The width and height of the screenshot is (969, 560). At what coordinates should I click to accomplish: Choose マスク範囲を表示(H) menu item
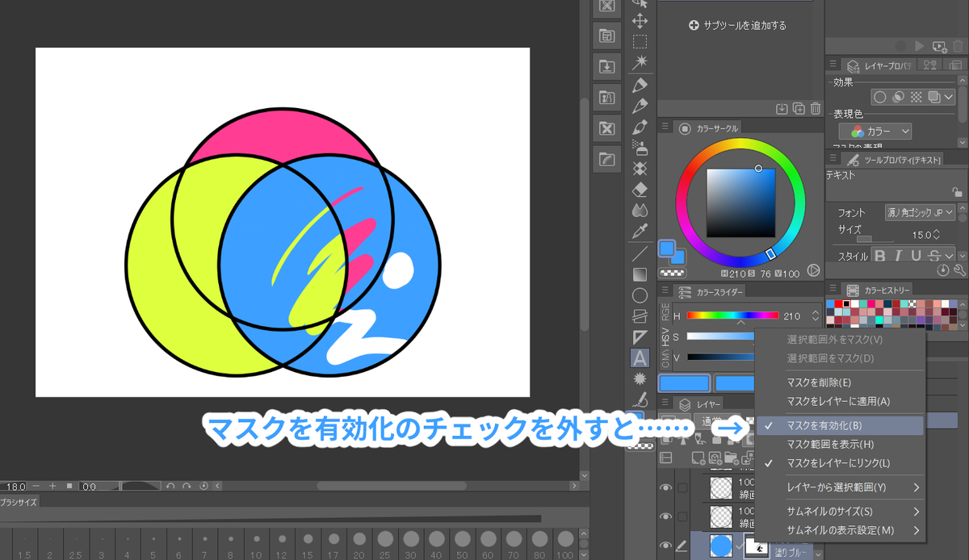click(x=840, y=444)
